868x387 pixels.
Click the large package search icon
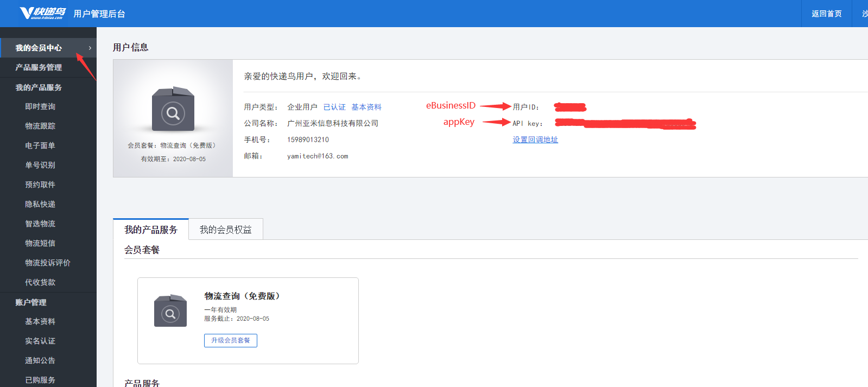pos(173,109)
